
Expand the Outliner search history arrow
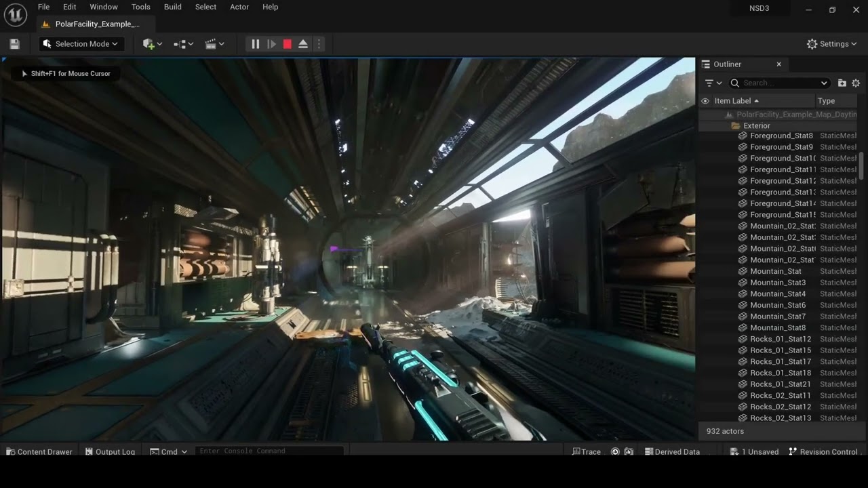[x=824, y=83]
